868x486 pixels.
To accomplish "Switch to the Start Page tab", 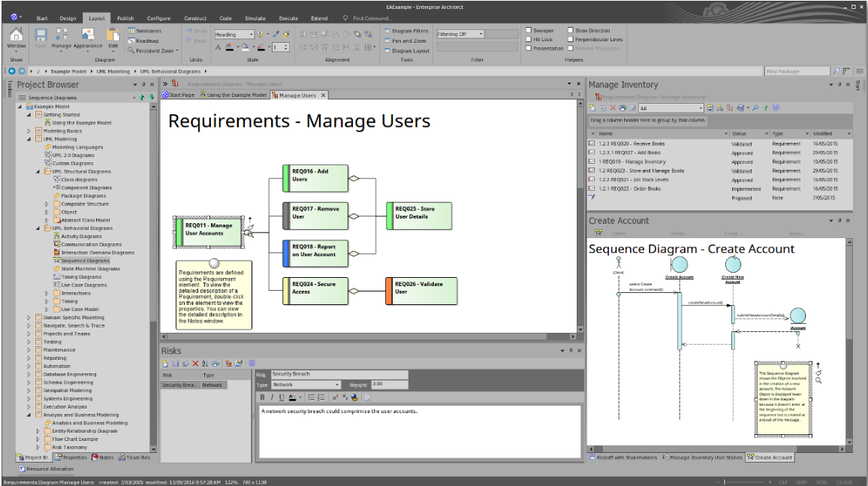I will point(178,95).
